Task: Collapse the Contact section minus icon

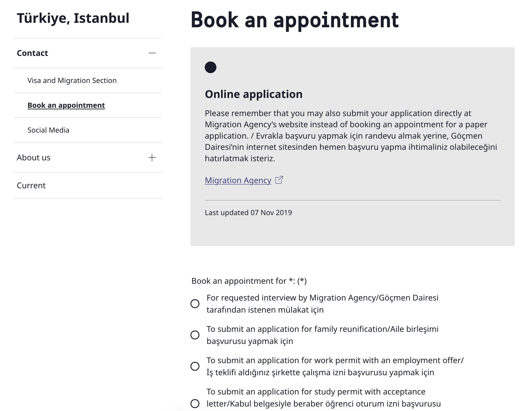Action: point(152,53)
